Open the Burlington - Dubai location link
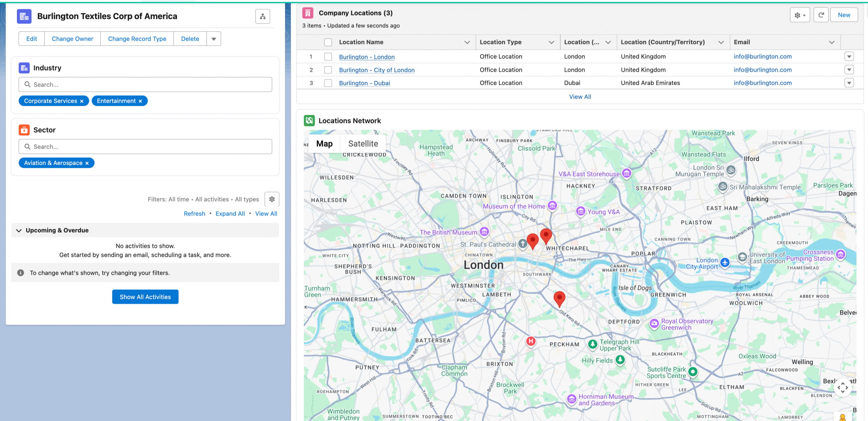The width and height of the screenshot is (868, 421). [364, 83]
